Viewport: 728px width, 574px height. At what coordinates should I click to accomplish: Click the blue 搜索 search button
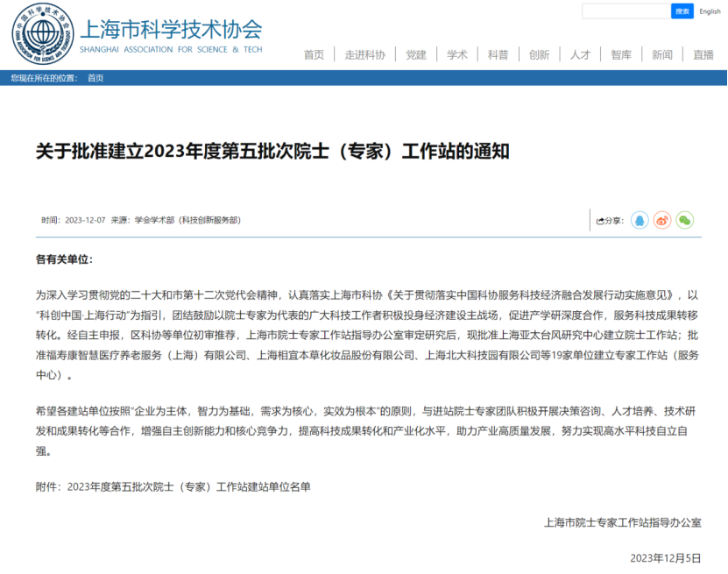(682, 11)
